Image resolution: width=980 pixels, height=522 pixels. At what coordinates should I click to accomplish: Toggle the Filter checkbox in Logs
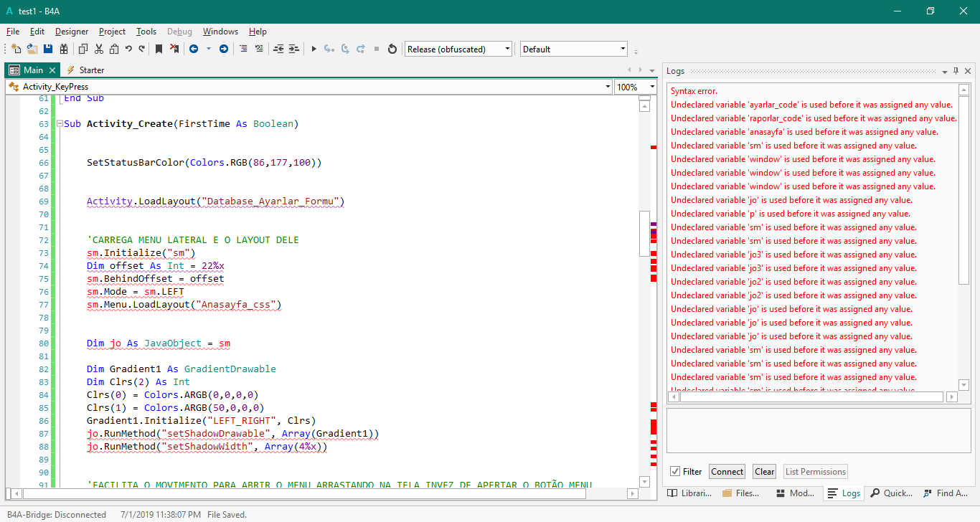[x=674, y=471]
